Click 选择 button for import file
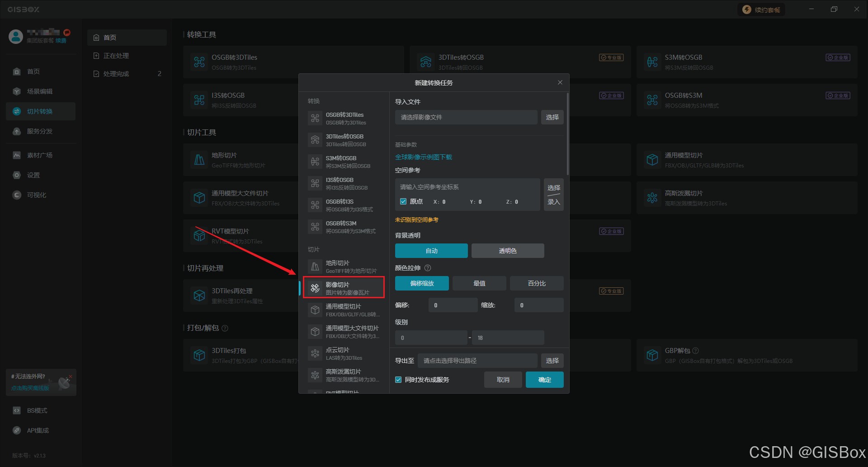868x467 pixels. [552, 117]
